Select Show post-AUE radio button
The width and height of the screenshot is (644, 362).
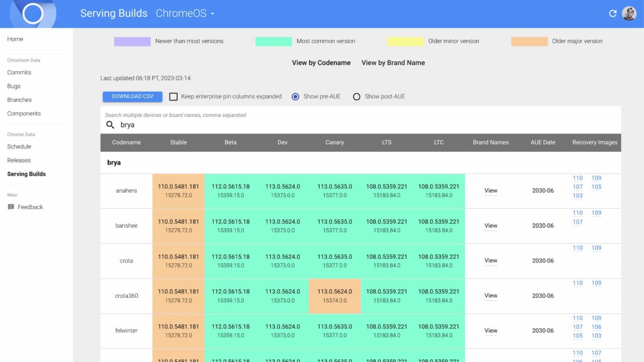coord(357,97)
